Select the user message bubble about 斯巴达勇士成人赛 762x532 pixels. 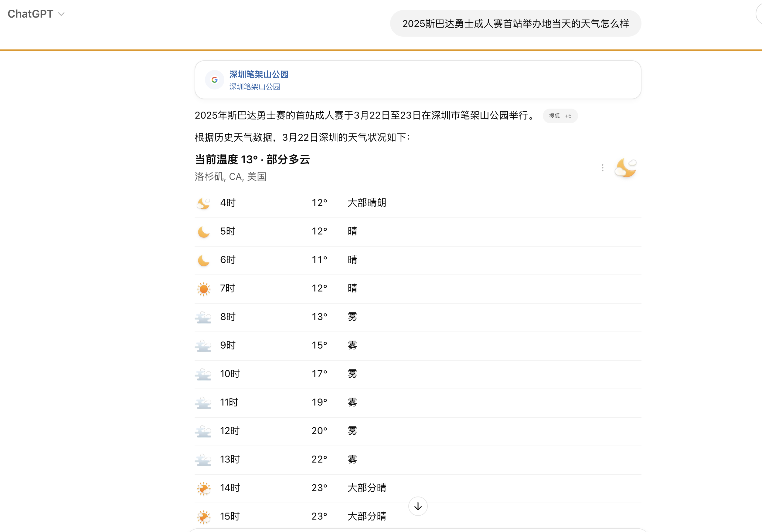[515, 24]
